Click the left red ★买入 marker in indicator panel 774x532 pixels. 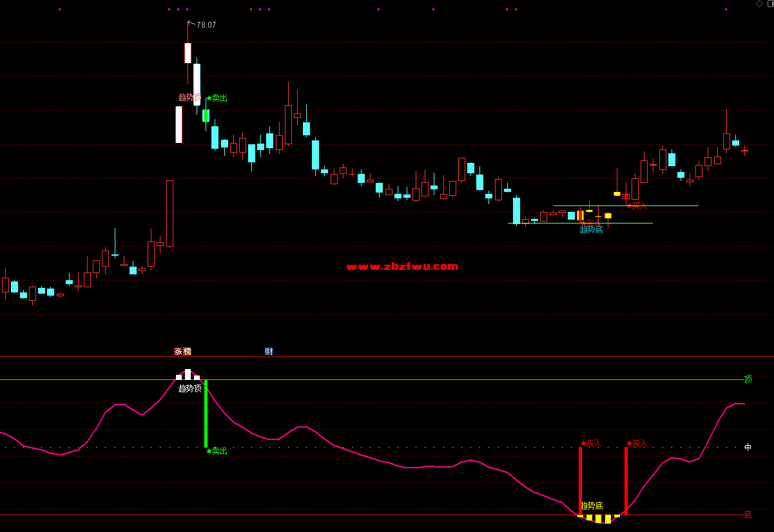coord(591,443)
